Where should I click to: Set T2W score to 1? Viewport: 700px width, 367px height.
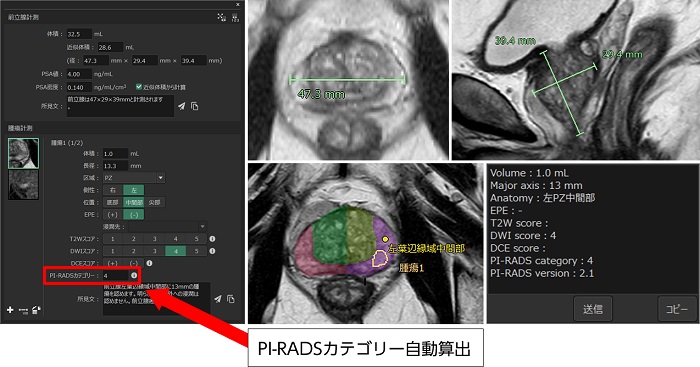[113, 239]
